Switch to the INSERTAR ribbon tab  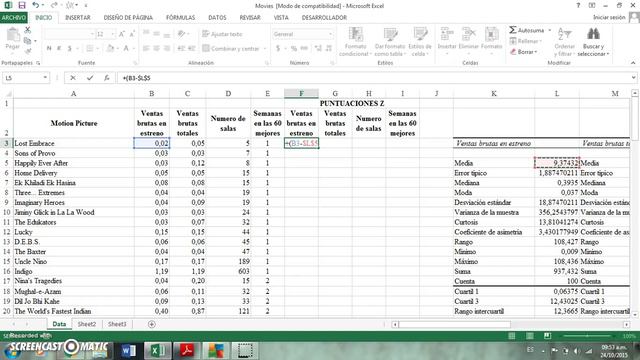click(78, 18)
